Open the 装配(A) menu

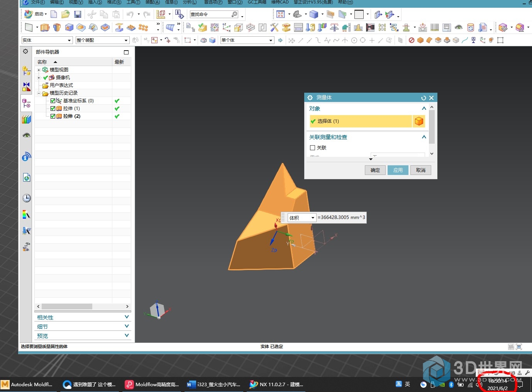point(152,2)
